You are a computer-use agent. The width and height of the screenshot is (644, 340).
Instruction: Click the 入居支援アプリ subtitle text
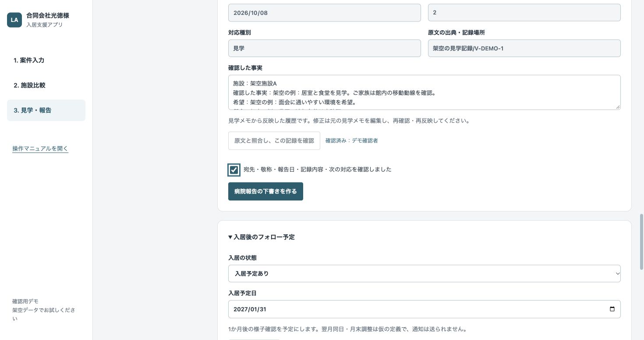44,25
